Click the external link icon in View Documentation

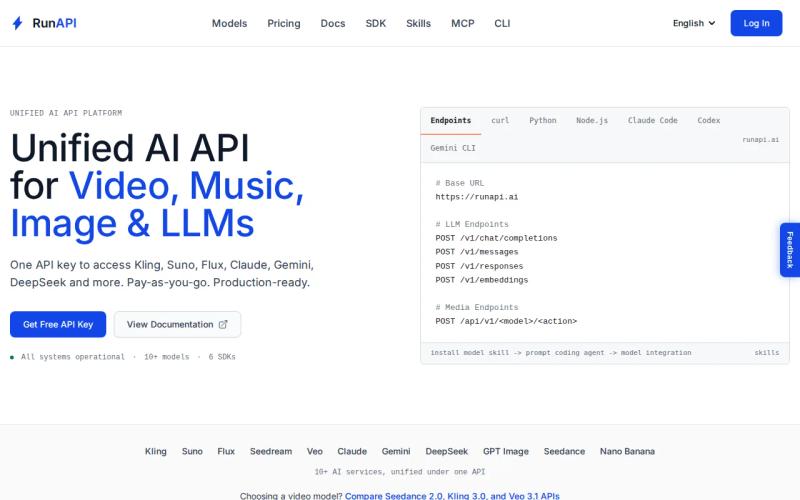click(223, 324)
